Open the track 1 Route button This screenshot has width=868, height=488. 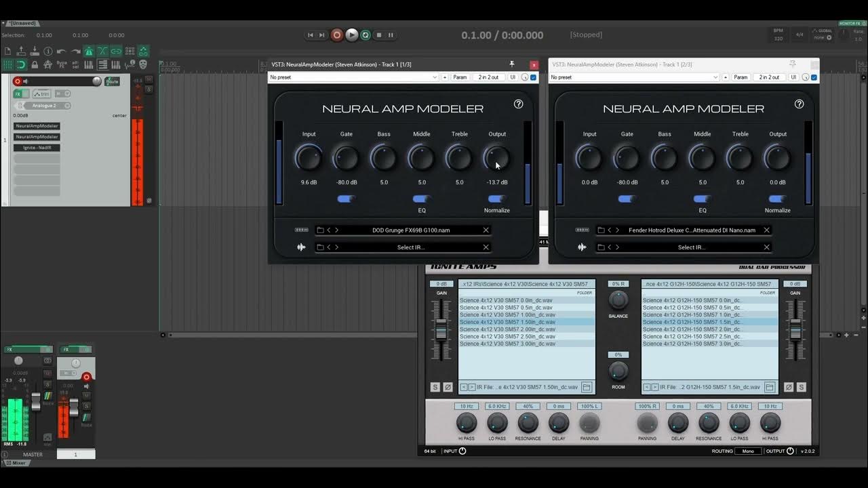pyautogui.click(x=112, y=81)
